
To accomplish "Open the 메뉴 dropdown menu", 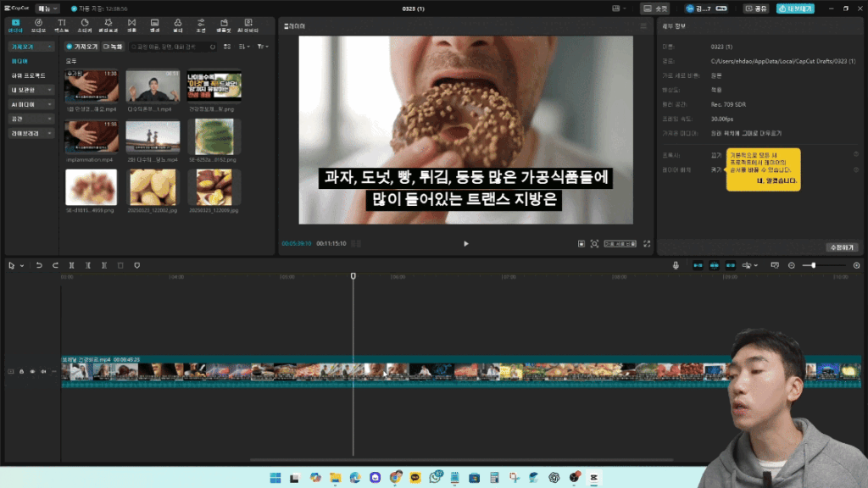I will (x=49, y=8).
